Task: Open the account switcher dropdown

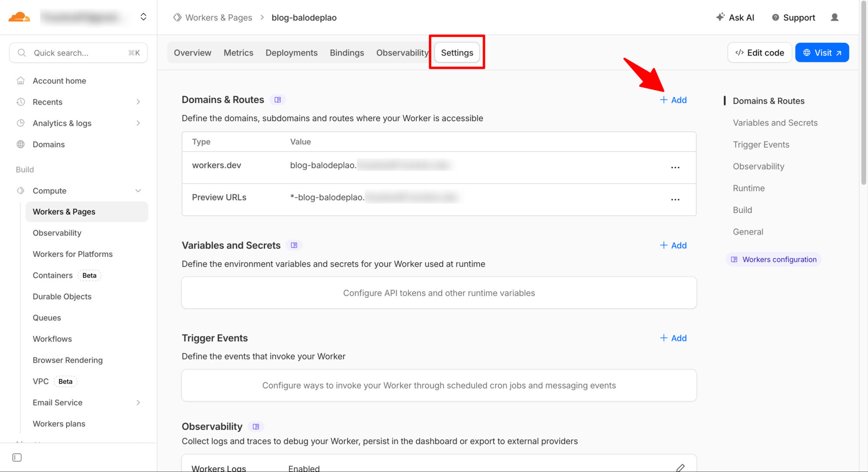Action: coord(143,17)
